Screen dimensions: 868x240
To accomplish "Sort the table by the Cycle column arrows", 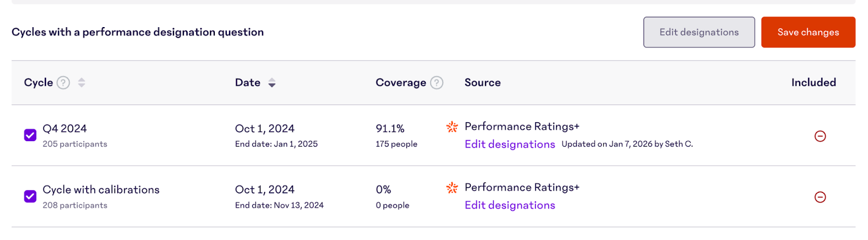I will 81,83.
